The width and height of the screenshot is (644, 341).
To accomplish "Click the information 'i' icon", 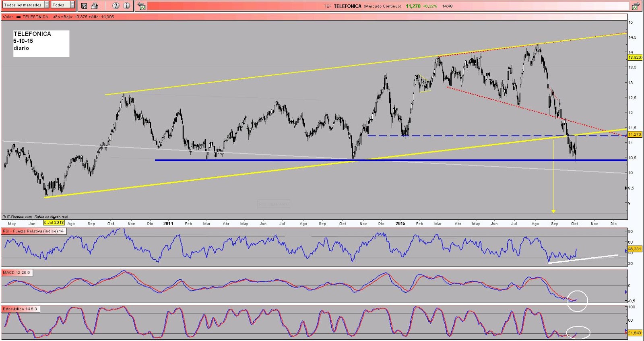I will coord(126,6).
